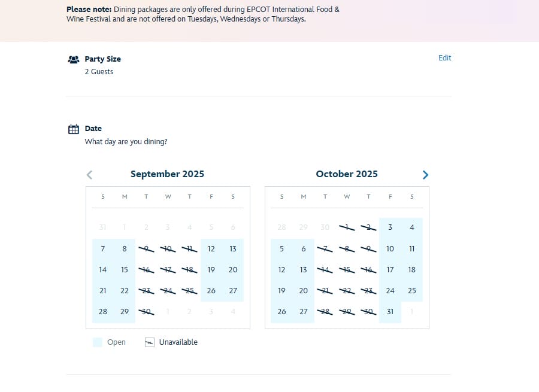Select September 26 in the calendar

(x=211, y=290)
